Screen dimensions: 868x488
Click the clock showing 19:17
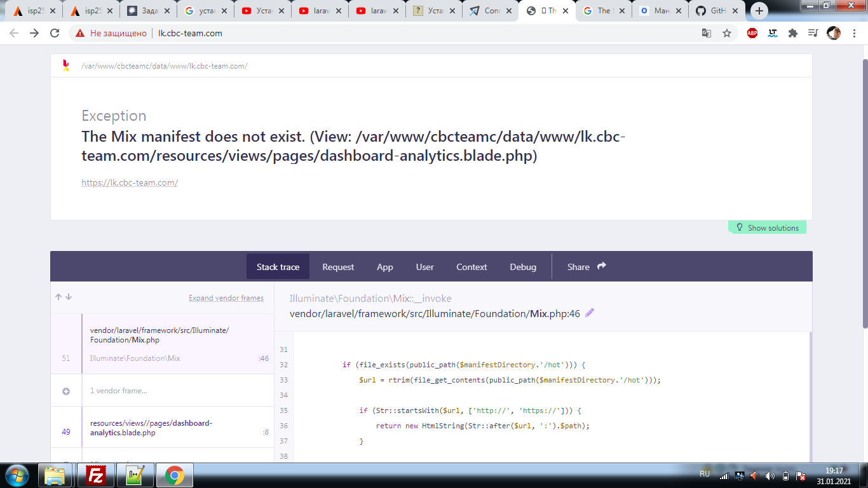click(x=834, y=471)
